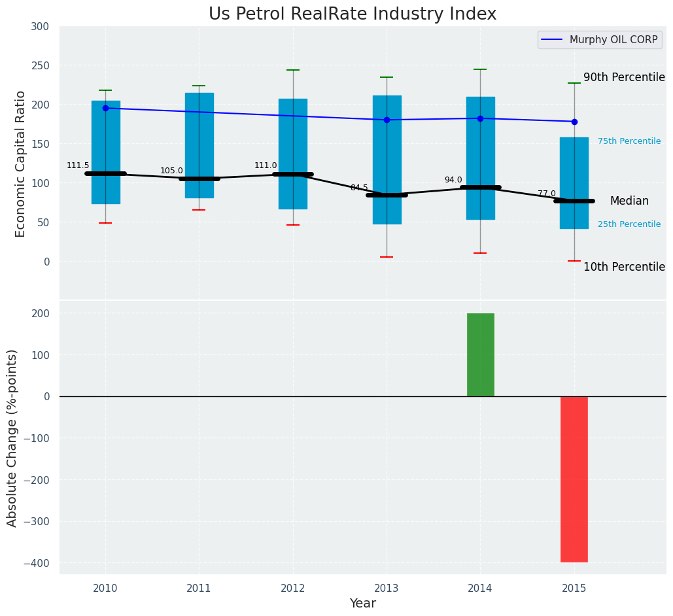This screenshot has width=673, height=616.
Task: Select the 10th Percentile annotation
Action: tap(624, 267)
